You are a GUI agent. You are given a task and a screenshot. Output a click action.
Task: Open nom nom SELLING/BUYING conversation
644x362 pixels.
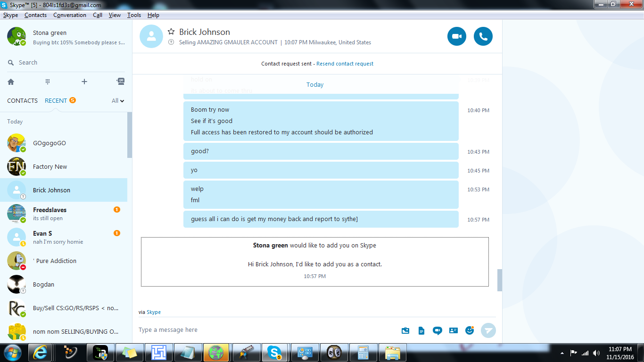(x=64, y=331)
